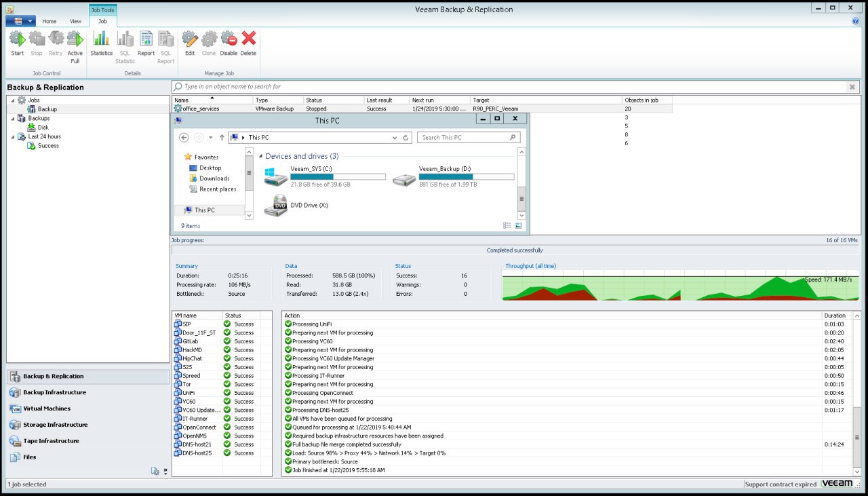
Task: Select Success under Last 24 hours
Action: point(48,146)
